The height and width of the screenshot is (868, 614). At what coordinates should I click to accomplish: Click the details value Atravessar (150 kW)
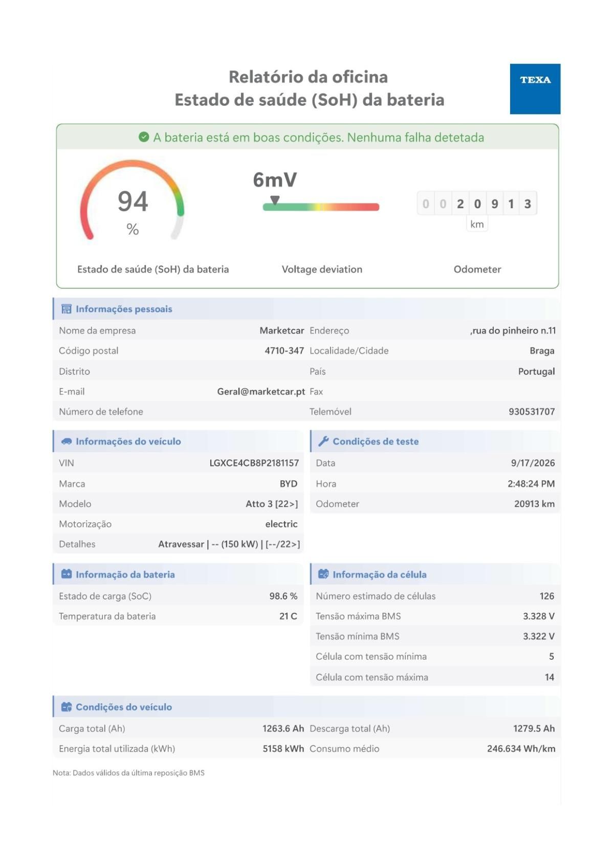coord(229,544)
